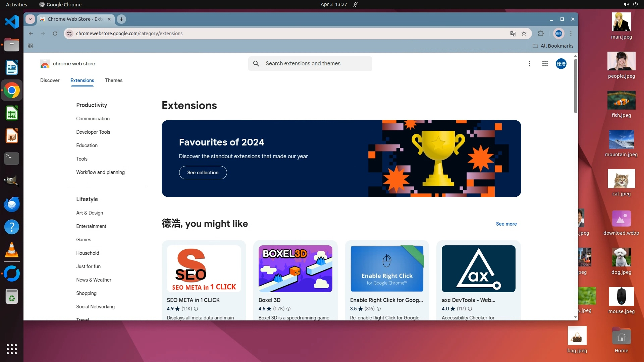The height and width of the screenshot is (362, 644).
Task: Open the All Bookmarks folder
Action: pos(553,46)
